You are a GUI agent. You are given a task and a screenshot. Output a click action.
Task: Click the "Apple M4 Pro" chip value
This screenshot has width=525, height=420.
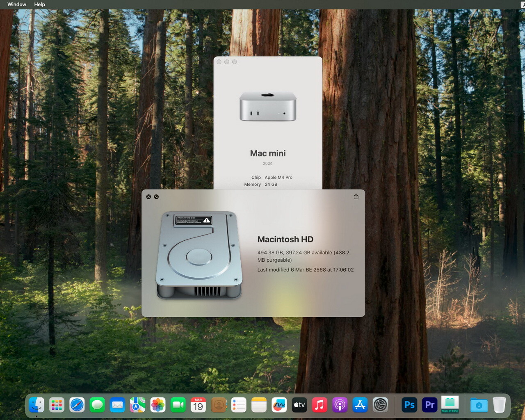click(278, 178)
